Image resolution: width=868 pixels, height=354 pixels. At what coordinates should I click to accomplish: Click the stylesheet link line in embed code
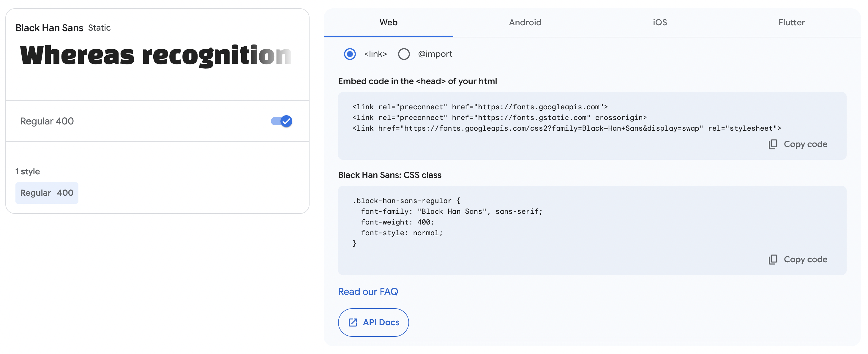click(x=566, y=128)
